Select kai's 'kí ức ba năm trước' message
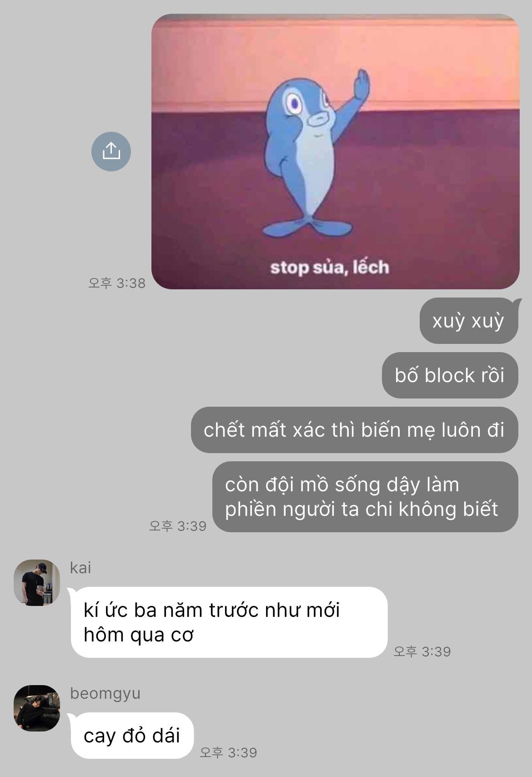 (x=229, y=622)
